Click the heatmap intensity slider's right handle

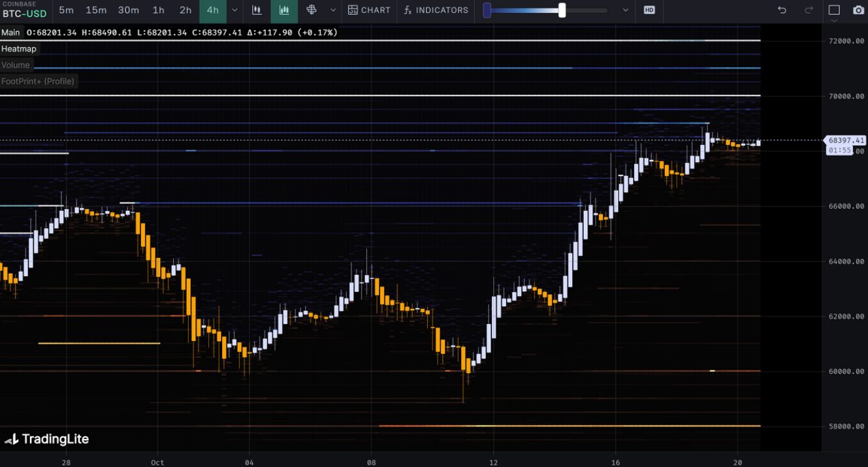pyautogui.click(x=562, y=10)
